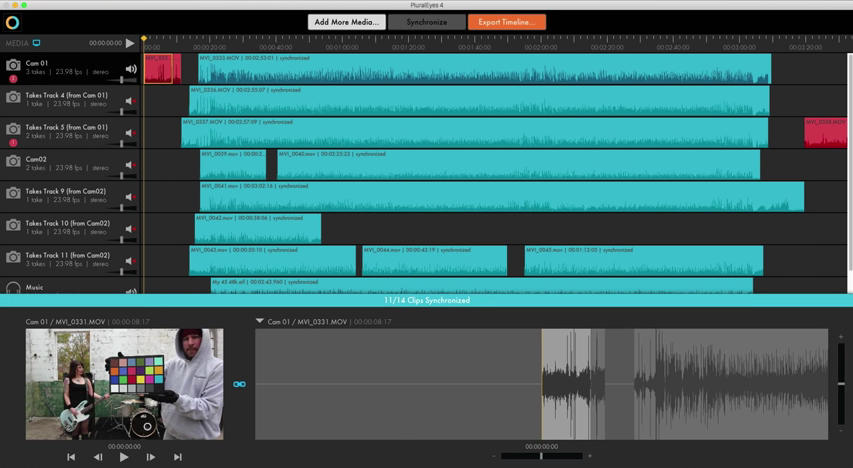853x468 pixels.
Task: Select the MVI_0044.mov clip on Takes Track 11
Action: pos(435,261)
